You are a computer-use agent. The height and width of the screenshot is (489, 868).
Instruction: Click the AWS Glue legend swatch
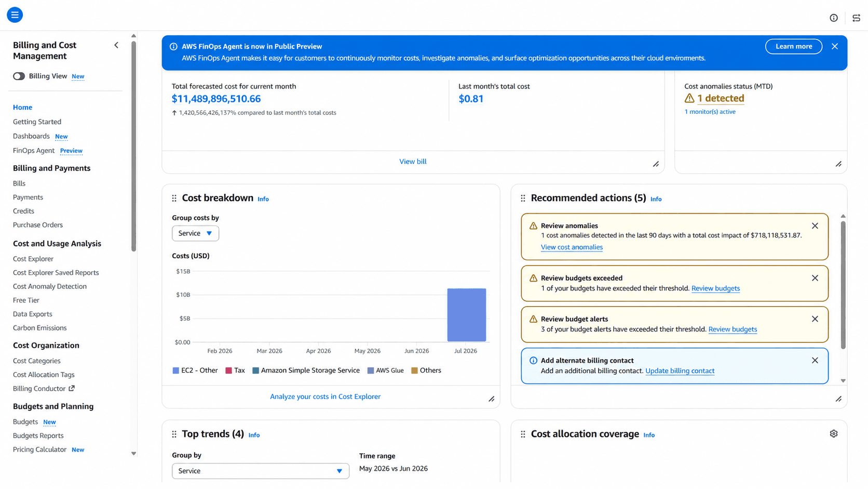point(371,371)
